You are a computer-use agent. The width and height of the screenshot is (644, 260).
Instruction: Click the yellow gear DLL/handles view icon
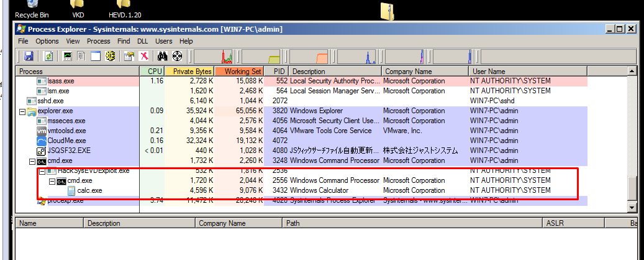click(x=111, y=57)
